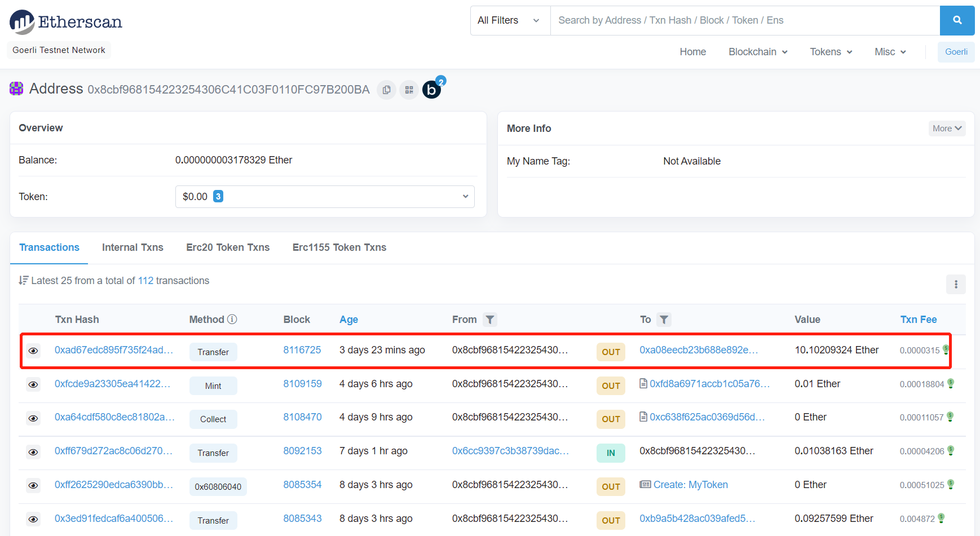Expand the Tokens menu

tap(831, 52)
